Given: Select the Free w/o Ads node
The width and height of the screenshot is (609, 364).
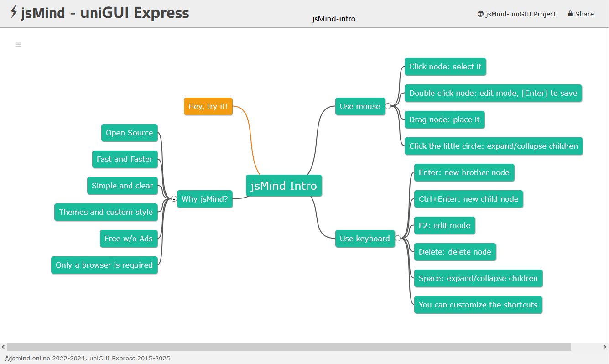Looking at the screenshot, I should (x=129, y=239).
